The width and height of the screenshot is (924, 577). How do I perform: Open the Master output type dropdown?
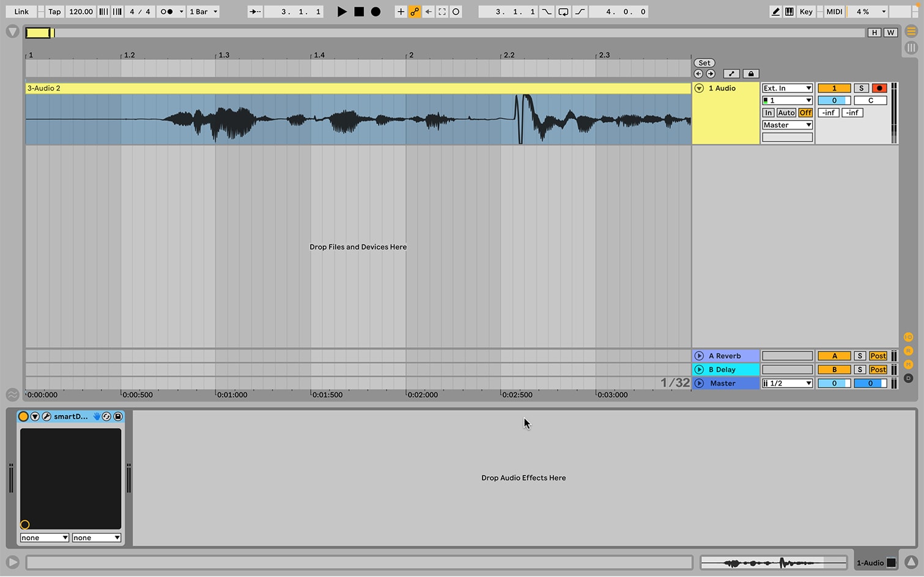coord(787,125)
